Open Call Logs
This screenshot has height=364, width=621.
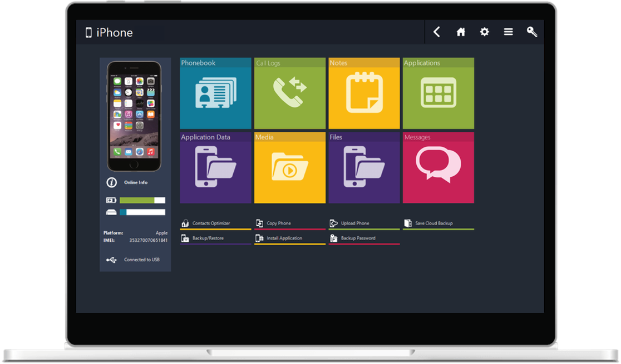click(x=289, y=93)
